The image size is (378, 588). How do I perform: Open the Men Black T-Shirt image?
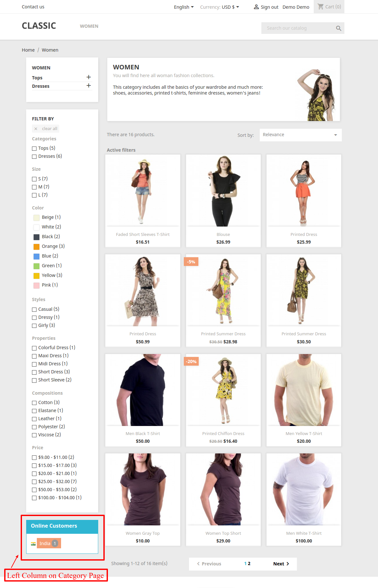[143, 390]
